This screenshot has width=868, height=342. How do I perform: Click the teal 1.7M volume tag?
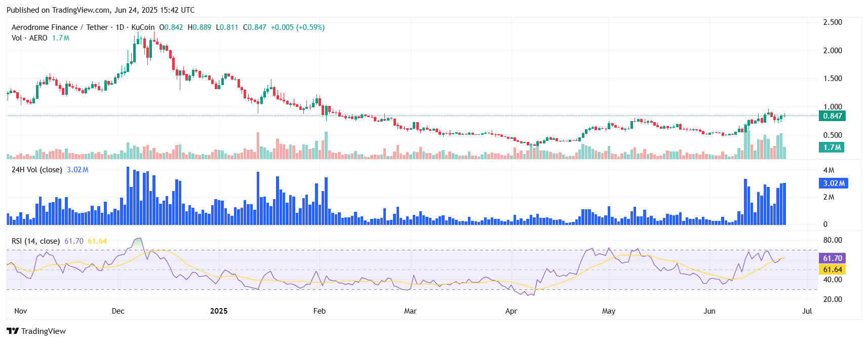tap(832, 147)
